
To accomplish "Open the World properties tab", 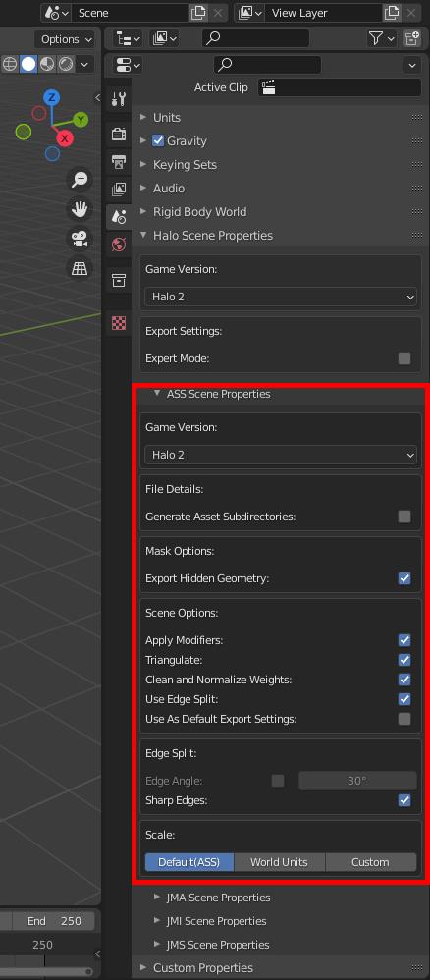I will 118,244.
